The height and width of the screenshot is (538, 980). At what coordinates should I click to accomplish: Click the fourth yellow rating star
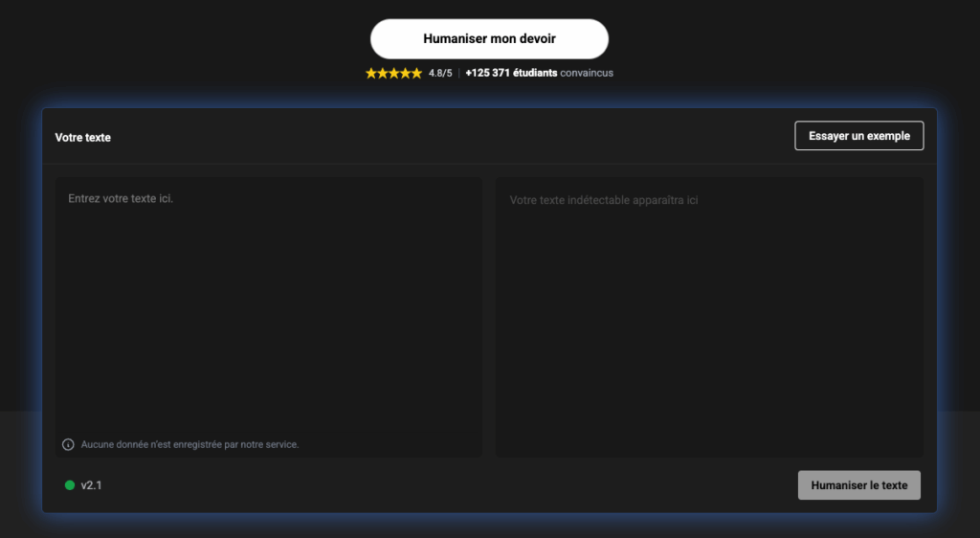[x=405, y=74]
